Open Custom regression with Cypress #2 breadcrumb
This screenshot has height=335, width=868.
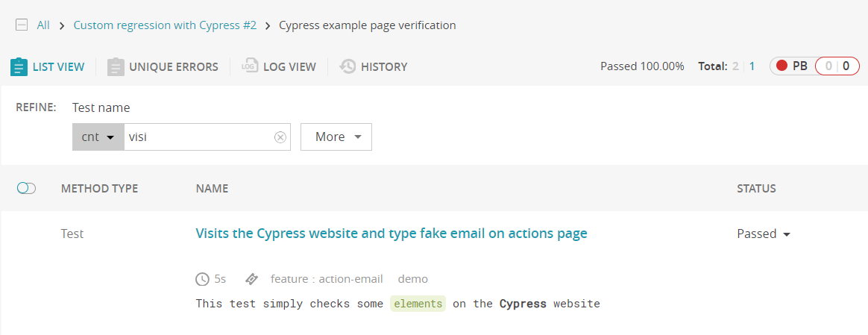[x=165, y=25]
